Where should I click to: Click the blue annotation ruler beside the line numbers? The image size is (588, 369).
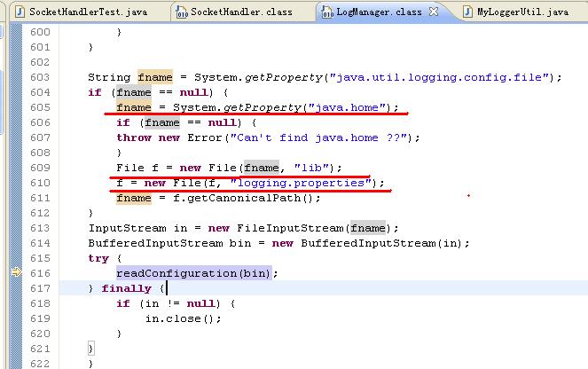pos(16,195)
